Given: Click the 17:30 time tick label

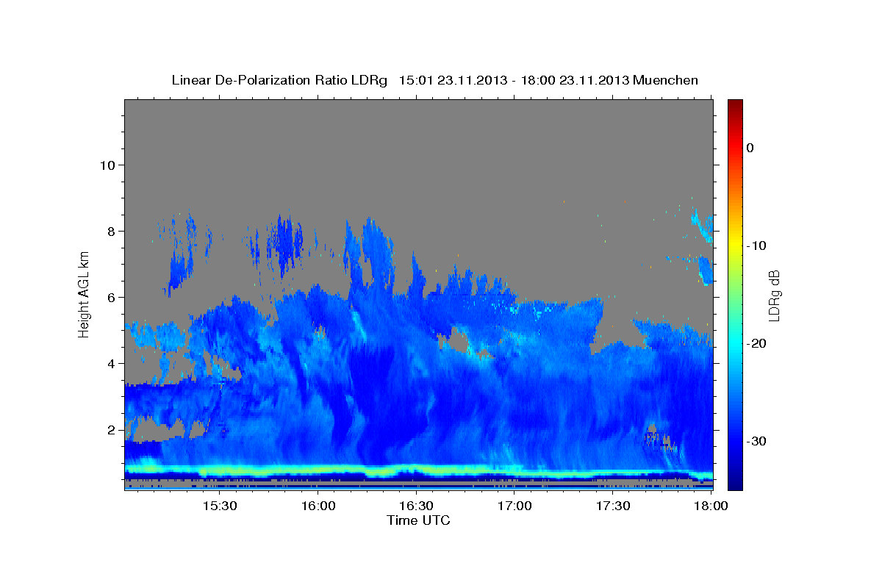Looking at the screenshot, I should (x=613, y=506).
